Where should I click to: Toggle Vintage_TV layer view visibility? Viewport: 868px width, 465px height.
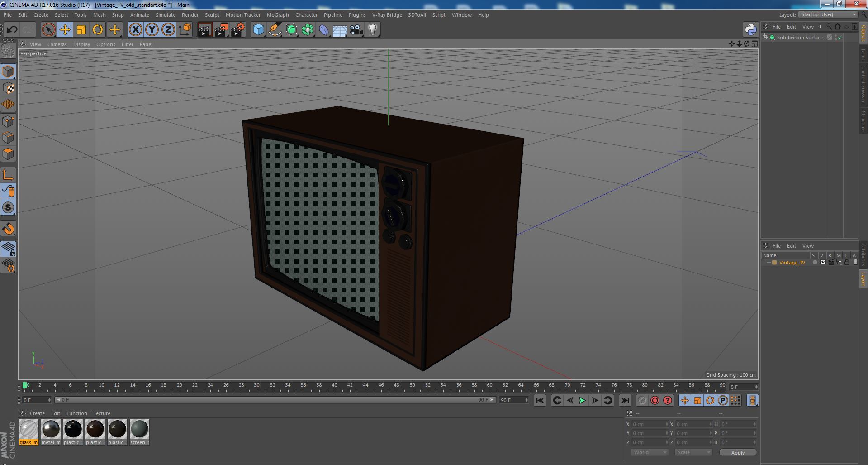[823, 263]
